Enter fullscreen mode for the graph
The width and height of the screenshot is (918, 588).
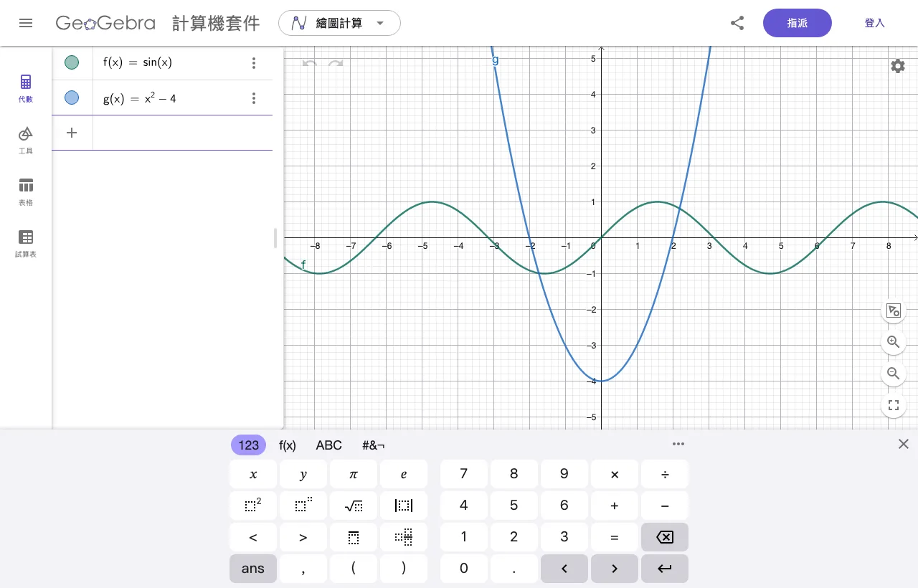[894, 405]
